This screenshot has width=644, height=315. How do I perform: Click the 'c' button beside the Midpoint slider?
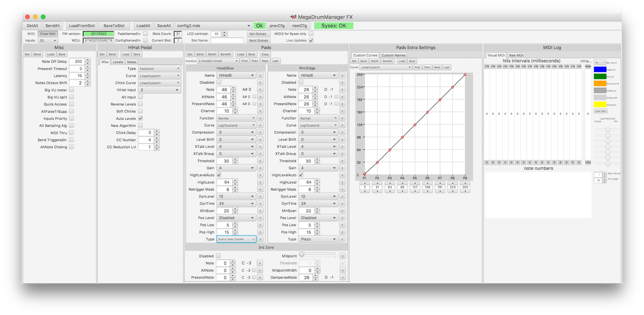pos(342,256)
